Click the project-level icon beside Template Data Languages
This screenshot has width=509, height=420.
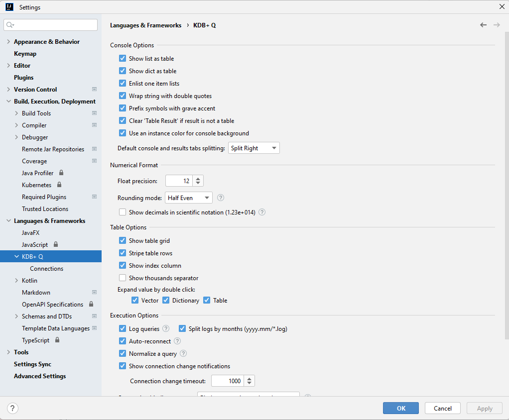pos(95,328)
